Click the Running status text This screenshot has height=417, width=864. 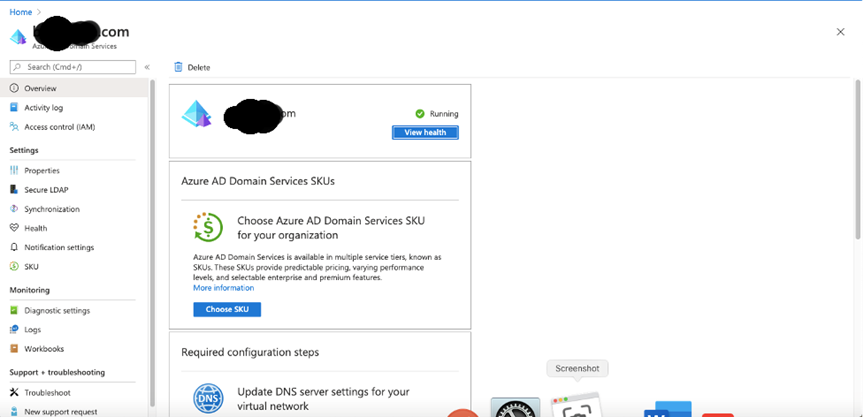point(444,114)
